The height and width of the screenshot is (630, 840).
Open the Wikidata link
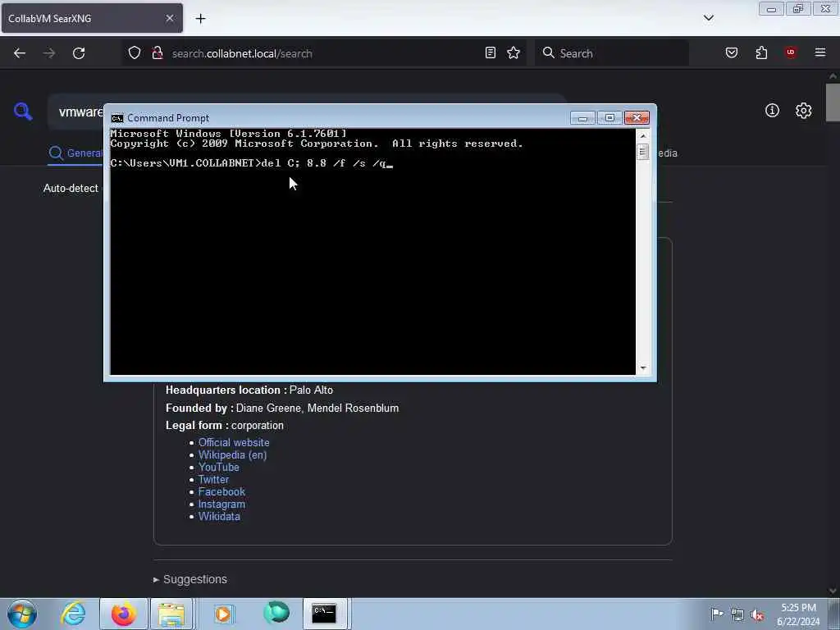219,517
